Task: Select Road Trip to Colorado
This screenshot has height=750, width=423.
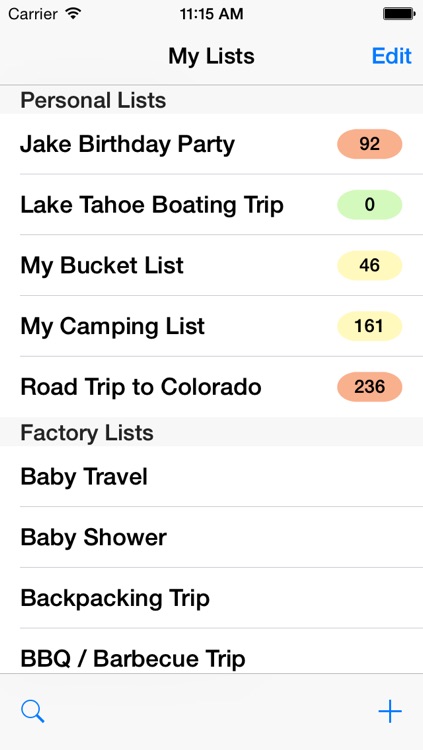Action: pyautogui.click(x=212, y=387)
